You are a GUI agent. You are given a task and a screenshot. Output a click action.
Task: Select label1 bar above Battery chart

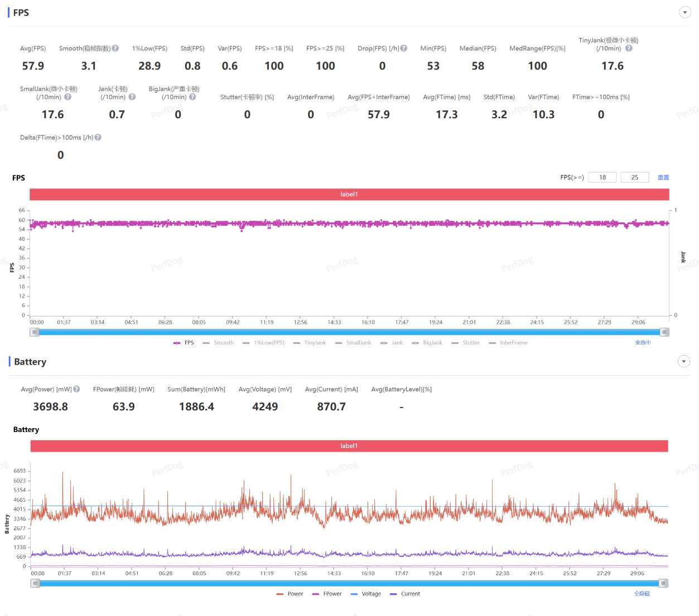tap(349, 446)
